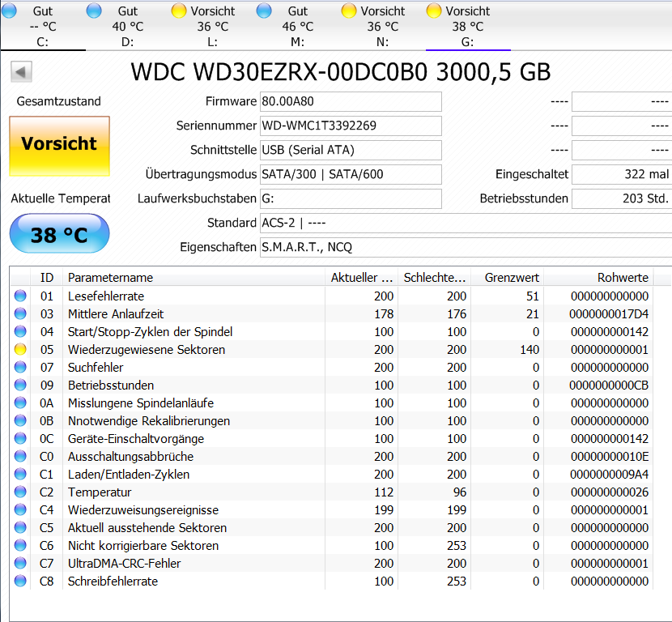Click the Standard field ACS-2
Screen dimensions: 672x622
point(466,224)
